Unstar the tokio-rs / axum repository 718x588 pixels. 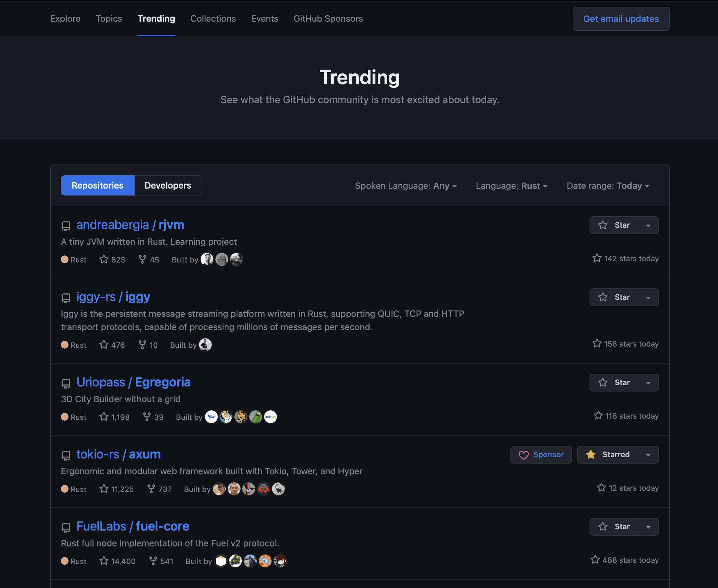[x=607, y=455]
